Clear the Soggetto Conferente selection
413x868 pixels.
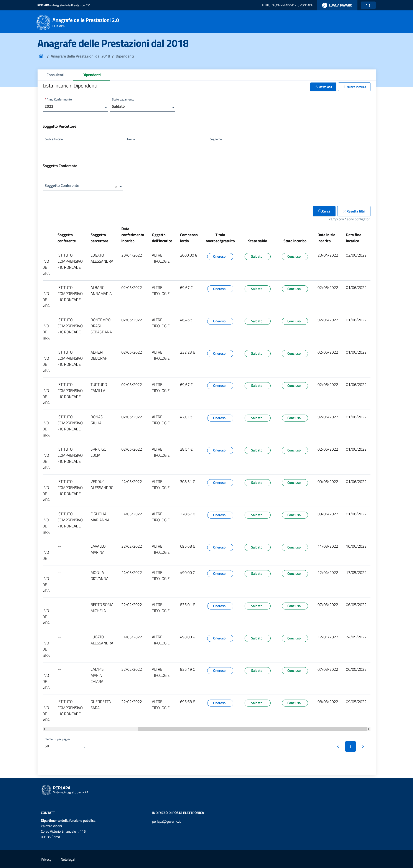[116, 187]
